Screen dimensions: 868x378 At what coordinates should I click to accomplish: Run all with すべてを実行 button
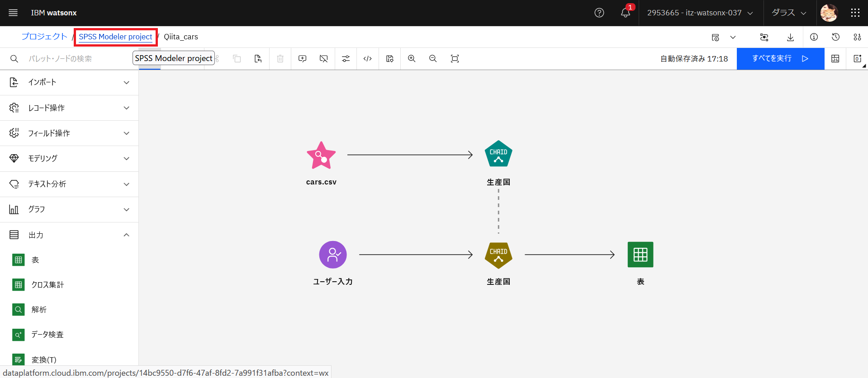(x=780, y=59)
